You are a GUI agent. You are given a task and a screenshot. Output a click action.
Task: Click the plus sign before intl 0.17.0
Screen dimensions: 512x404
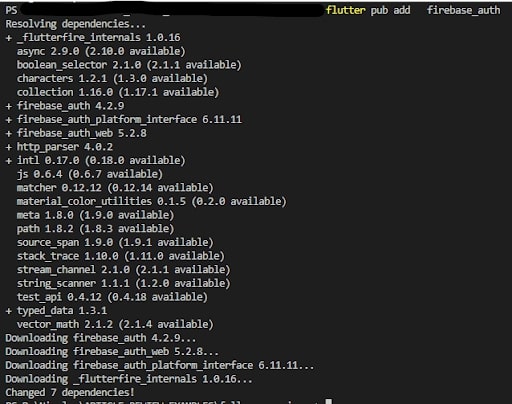9,161
